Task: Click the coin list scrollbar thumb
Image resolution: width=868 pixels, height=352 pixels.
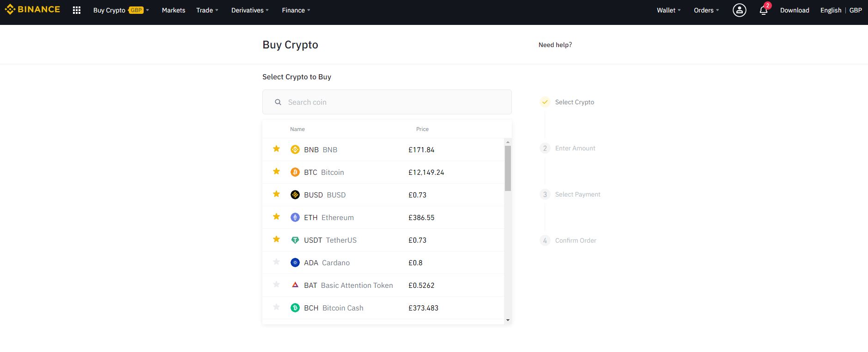Action: click(508, 168)
